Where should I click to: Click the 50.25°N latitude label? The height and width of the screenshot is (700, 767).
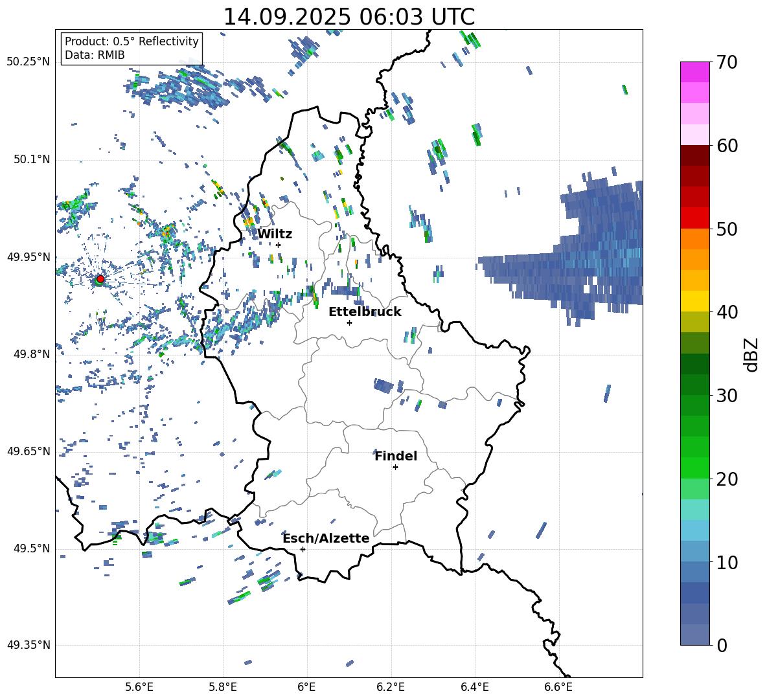pyautogui.click(x=29, y=62)
